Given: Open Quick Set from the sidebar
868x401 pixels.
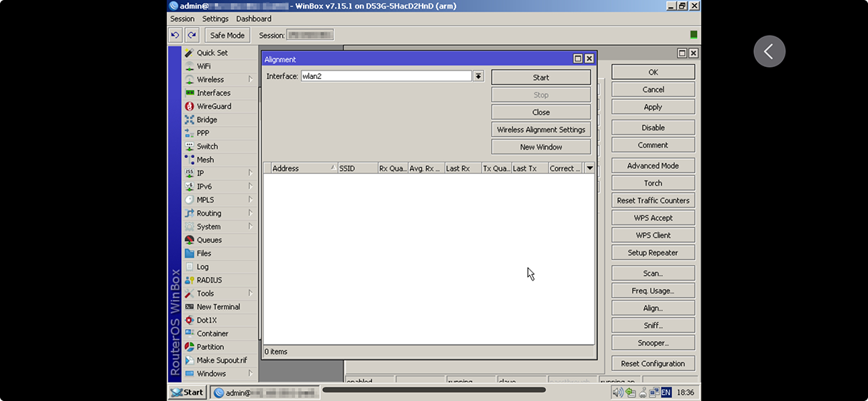Looking at the screenshot, I should pyautogui.click(x=212, y=53).
